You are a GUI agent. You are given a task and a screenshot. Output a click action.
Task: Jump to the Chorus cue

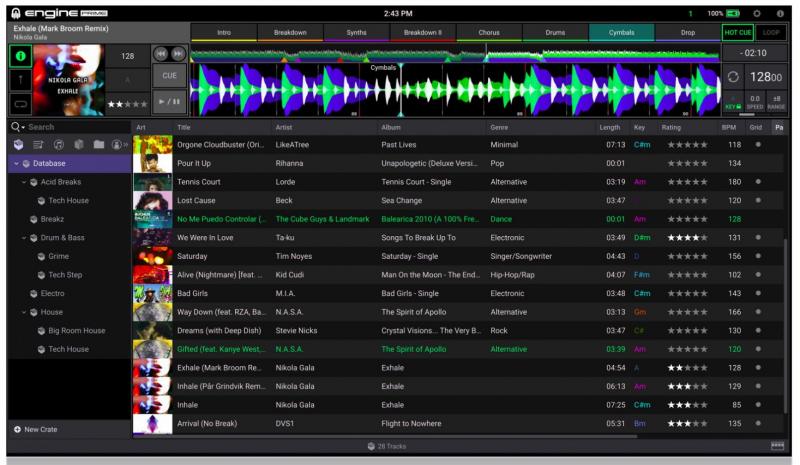point(489,33)
